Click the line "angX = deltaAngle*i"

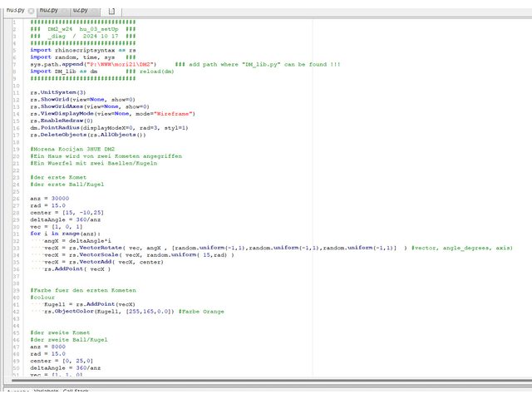pyautogui.click(x=77, y=241)
